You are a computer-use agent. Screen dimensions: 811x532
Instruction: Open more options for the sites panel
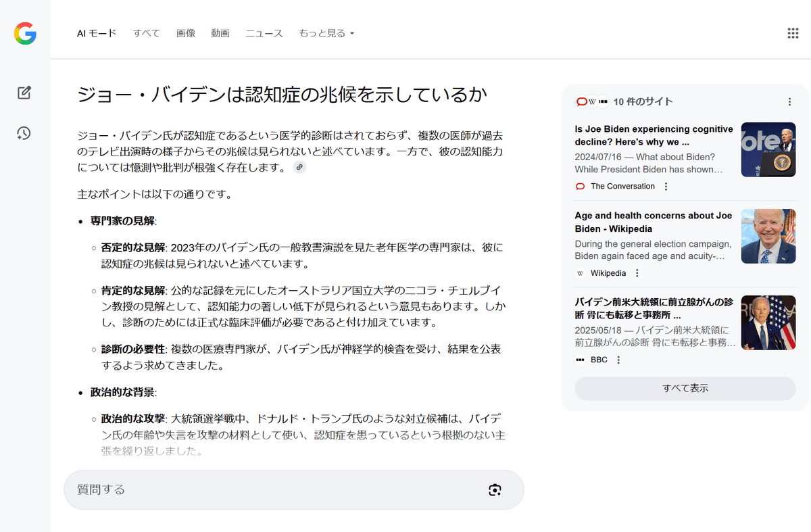pyautogui.click(x=789, y=102)
